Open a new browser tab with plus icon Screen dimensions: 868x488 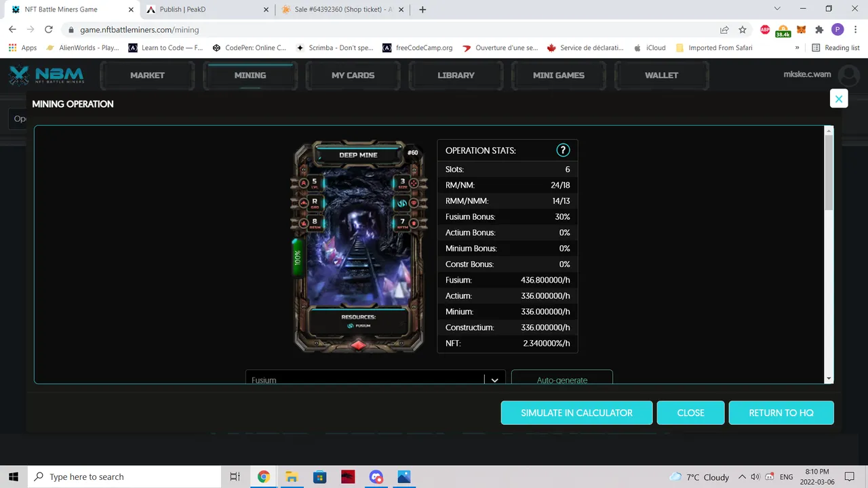[422, 9]
